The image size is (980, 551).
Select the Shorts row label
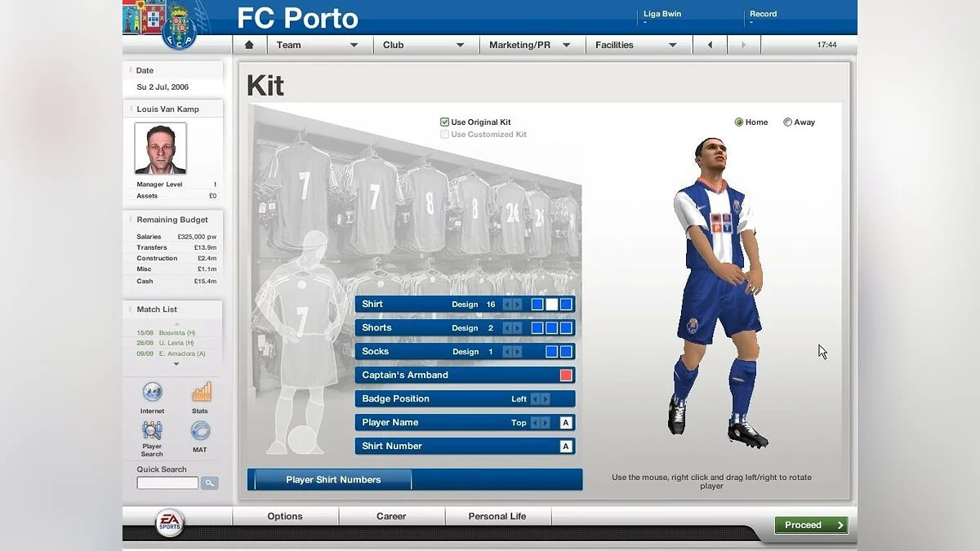(377, 328)
